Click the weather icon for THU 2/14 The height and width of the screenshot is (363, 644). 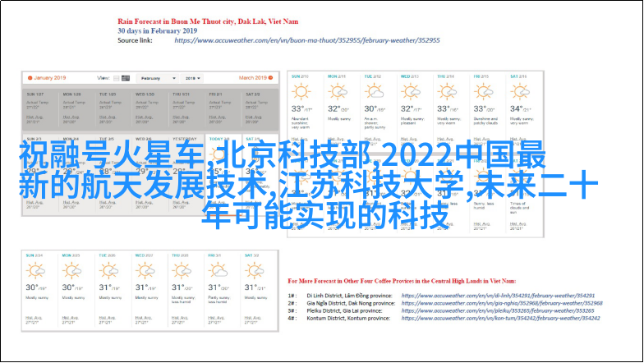coord(447,92)
